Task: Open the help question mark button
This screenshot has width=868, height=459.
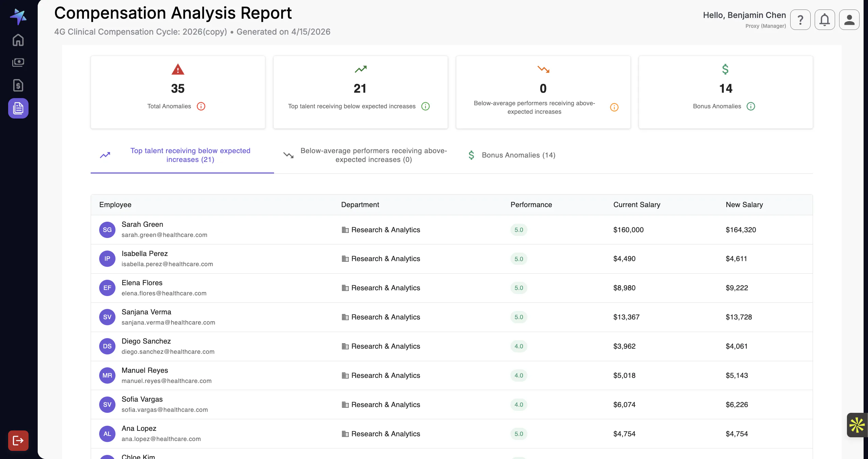Action: coord(800,20)
